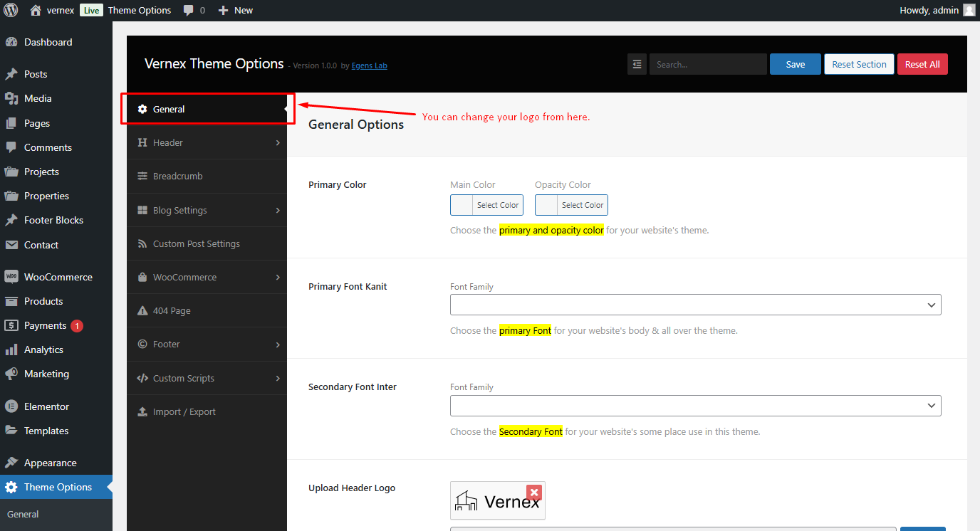Screen dimensions: 980x531
Task: Open the vernex site home icon
Action: (x=36, y=10)
